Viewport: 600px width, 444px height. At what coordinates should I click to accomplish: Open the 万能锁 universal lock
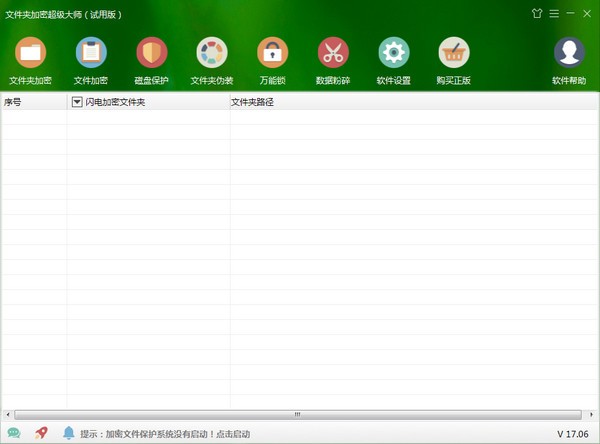pos(272,53)
